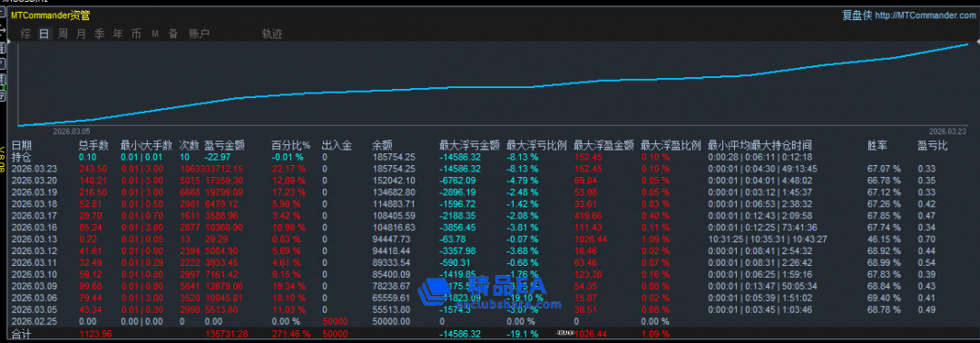Click the 最大浮盈金额 column header
This screenshot has width=980, height=343.
pos(603,145)
